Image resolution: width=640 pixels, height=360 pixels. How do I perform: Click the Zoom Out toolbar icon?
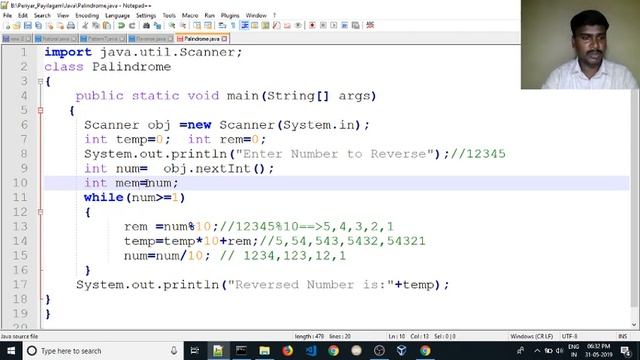tap(183, 25)
